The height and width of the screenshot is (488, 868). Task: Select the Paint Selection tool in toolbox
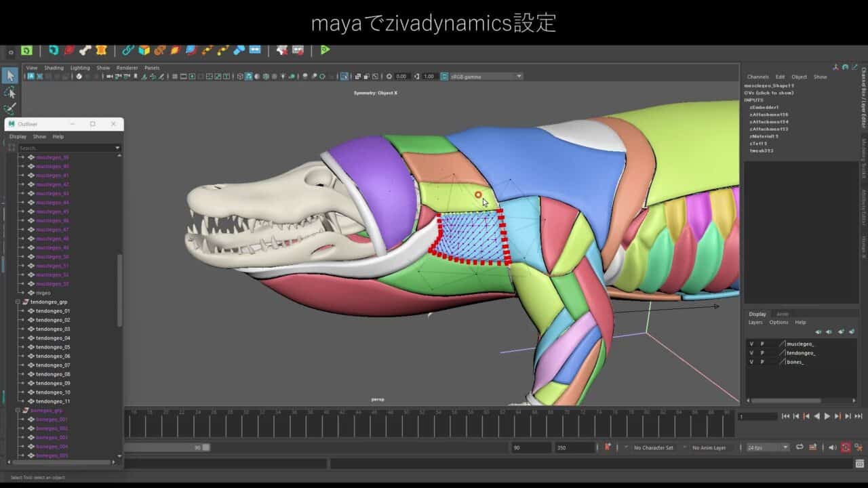10,108
